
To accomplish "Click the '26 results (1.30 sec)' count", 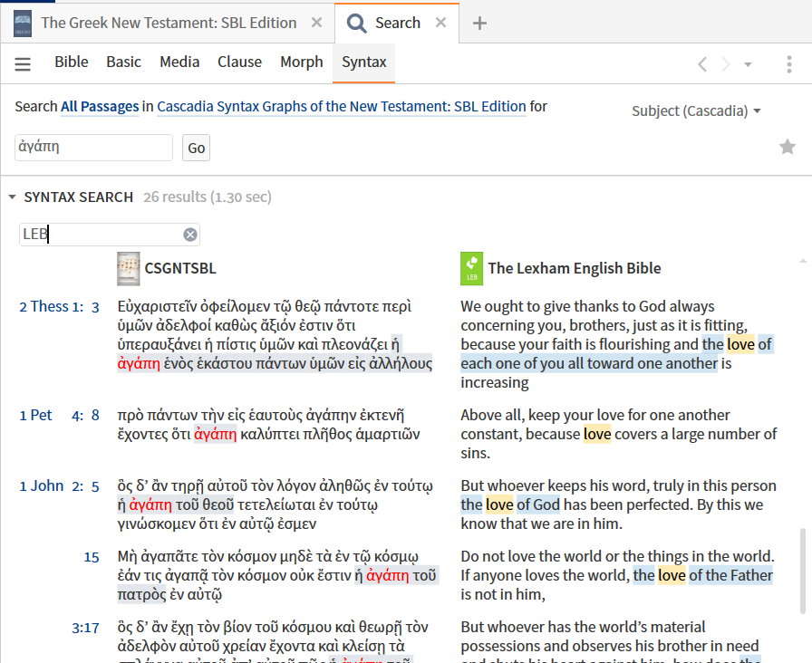I will click(x=208, y=197).
